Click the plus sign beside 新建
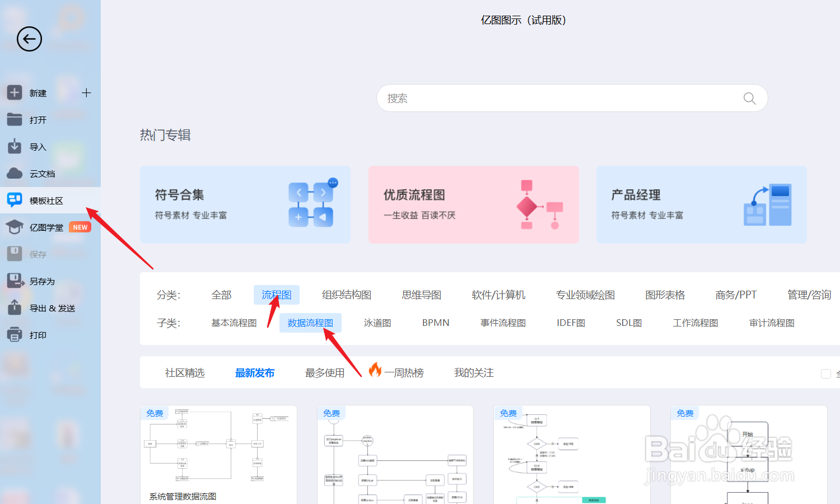 [86, 93]
